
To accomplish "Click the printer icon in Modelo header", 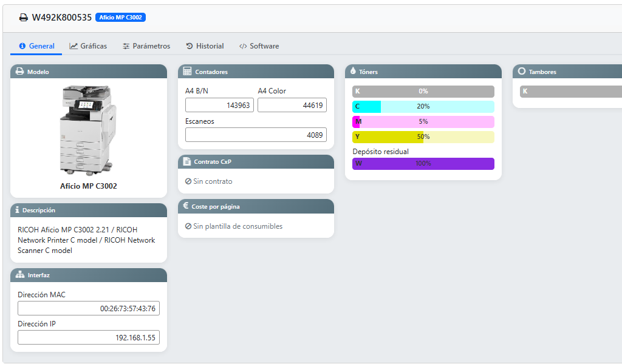I will click(19, 72).
